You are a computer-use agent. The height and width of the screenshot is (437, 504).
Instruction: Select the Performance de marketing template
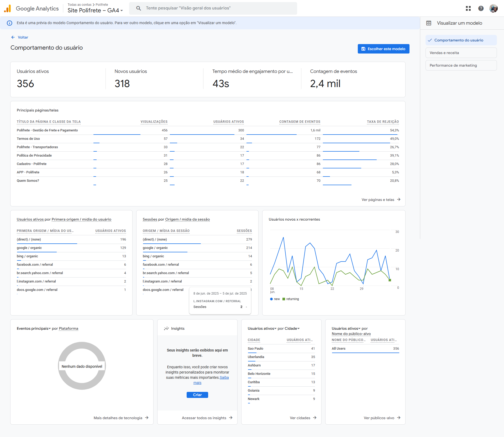[x=461, y=65]
